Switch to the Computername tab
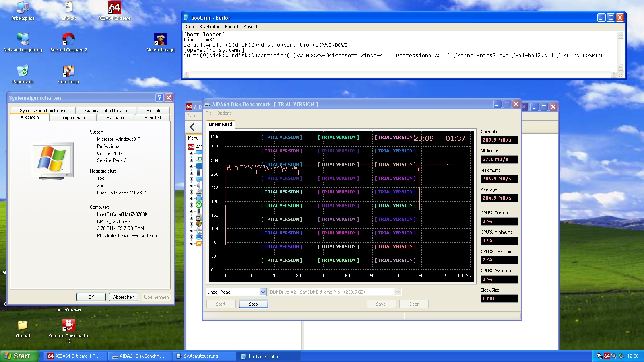The width and height of the screenshot is (644, 362). [73, 118]
